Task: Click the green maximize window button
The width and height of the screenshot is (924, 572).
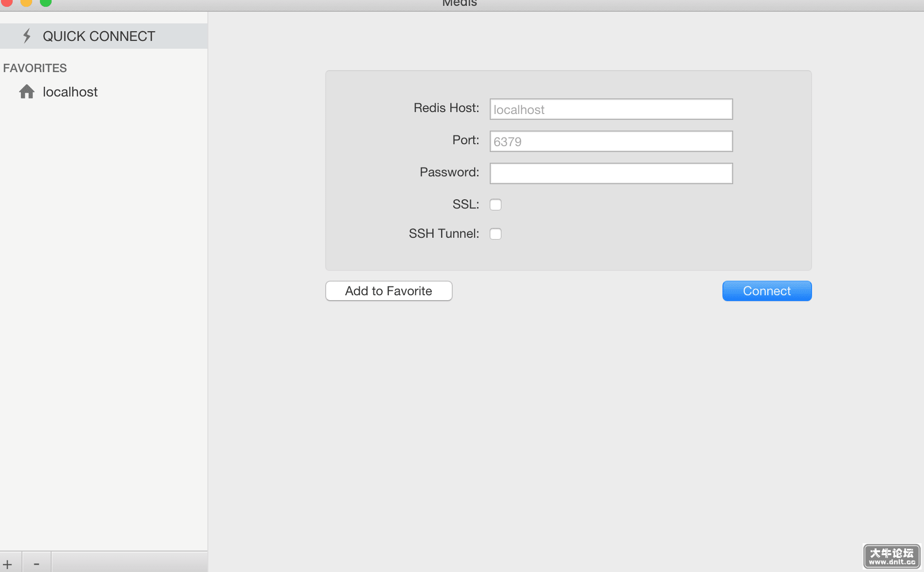Action: click(46, 2)
